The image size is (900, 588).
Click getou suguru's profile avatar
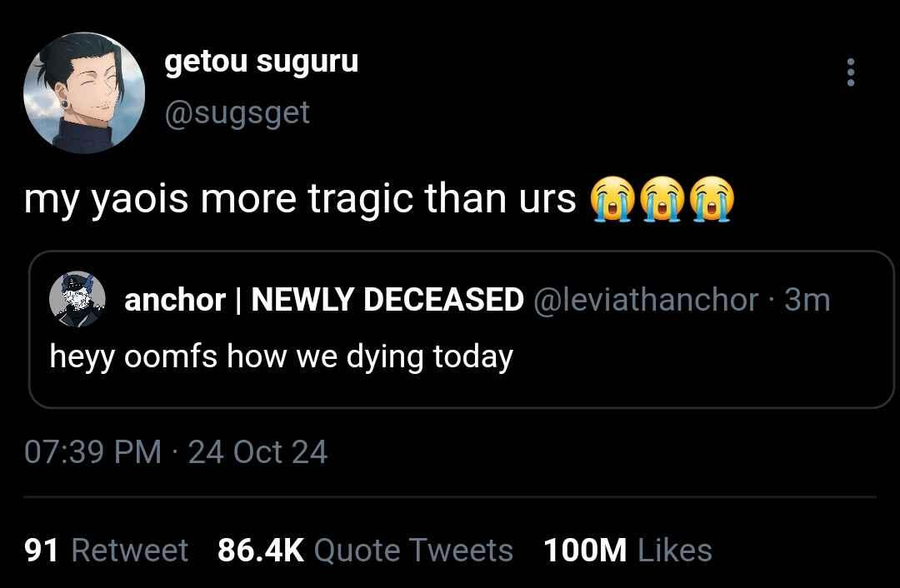coord(85,93)
